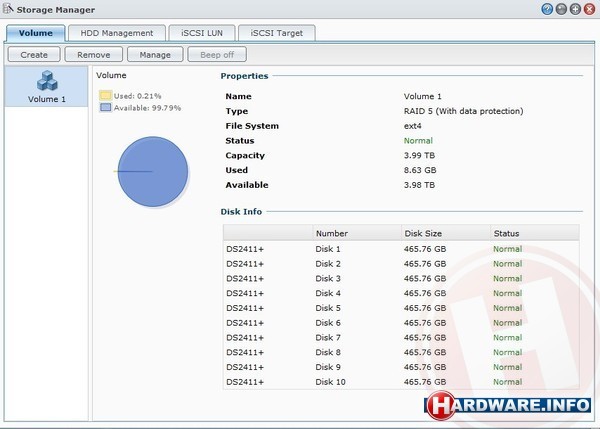
Task: Select the Disk 8 row
Action: pyautogui.click(x=401, y=352)
